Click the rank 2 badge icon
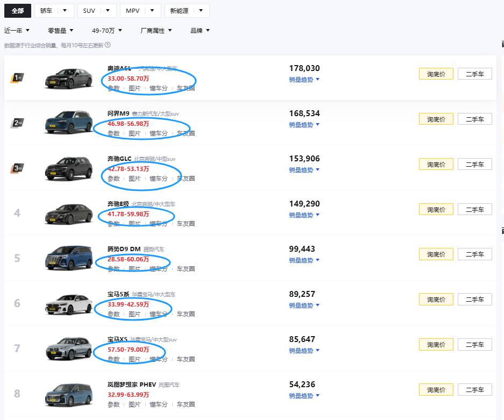504x420 pixels. point(17,123)
